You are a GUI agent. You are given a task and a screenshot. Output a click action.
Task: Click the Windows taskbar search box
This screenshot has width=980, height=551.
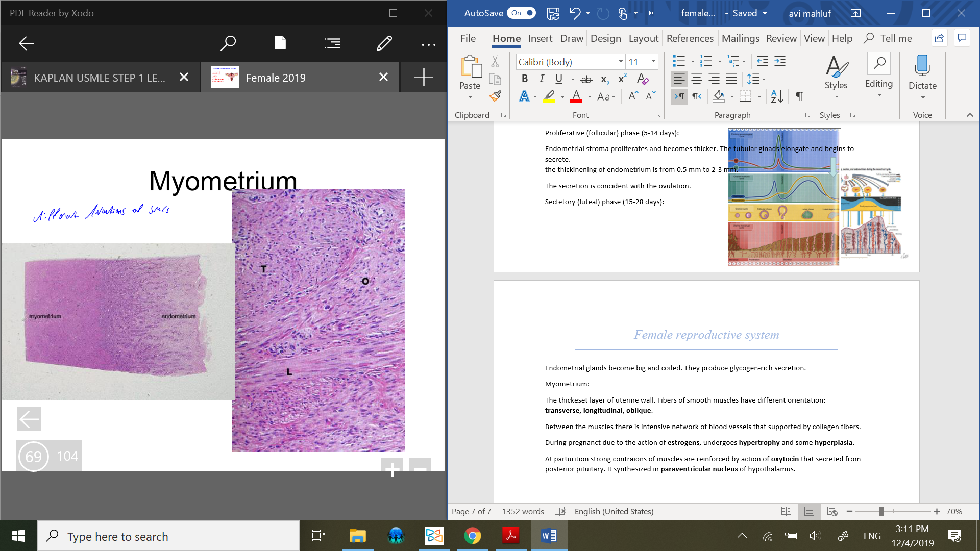tap(168, 536)
